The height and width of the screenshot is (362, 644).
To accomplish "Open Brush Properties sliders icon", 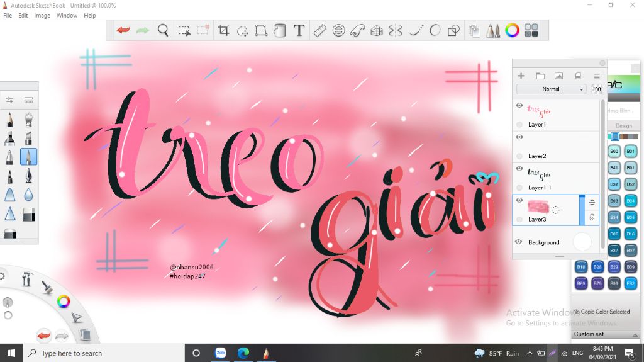I will click(x=10, y=100).
